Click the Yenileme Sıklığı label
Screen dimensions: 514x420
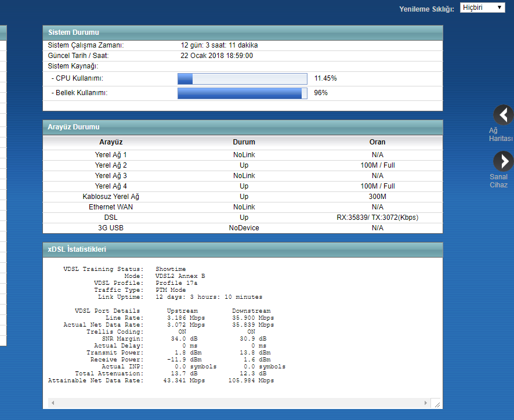[426, 9]
